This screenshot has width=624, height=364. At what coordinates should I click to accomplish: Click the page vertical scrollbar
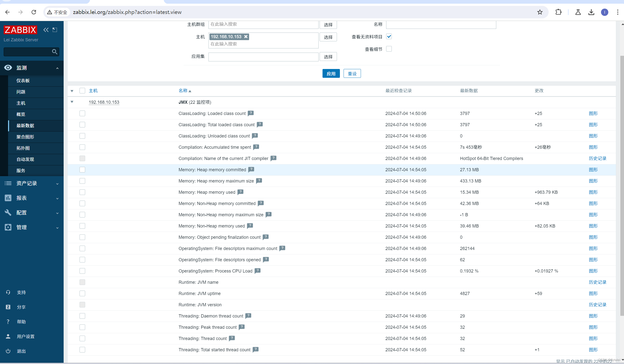(622, 186)
